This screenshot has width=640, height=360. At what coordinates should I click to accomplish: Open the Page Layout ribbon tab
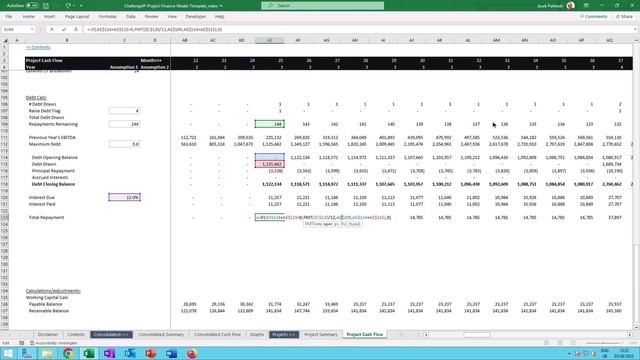pyautogui.click(x=77, y=17)
